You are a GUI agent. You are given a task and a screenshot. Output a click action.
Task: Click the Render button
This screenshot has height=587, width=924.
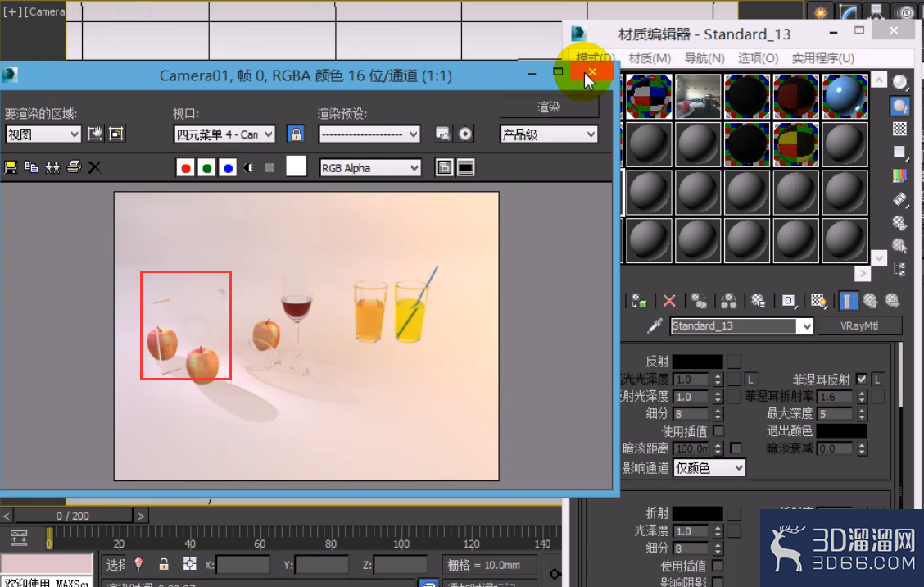(549, 107)
